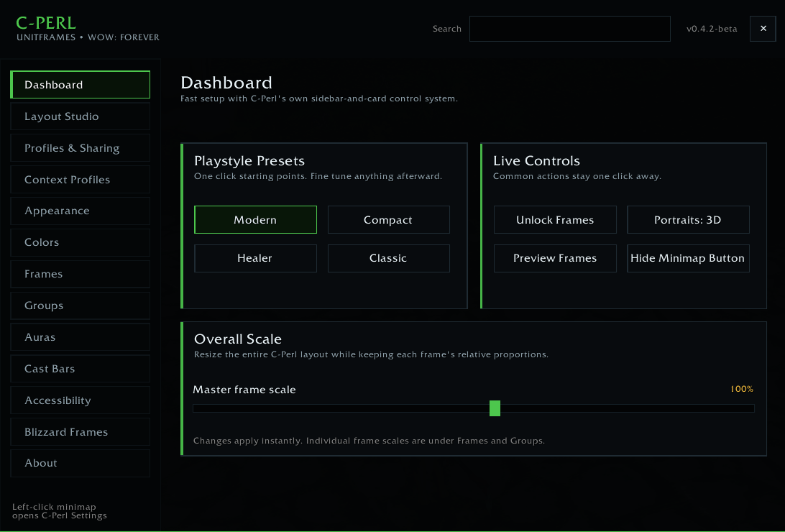Select the Modern preset button
The width and height of the screenshot is (785, 532).
point(255,220)
